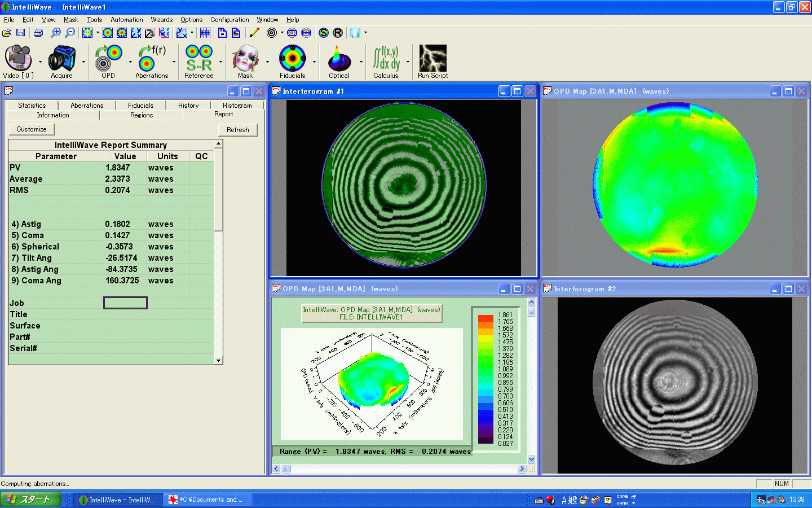Screen dimensions: 812x508
Task: Open the Aberrations f(r) tool
Action: (152, 62)
